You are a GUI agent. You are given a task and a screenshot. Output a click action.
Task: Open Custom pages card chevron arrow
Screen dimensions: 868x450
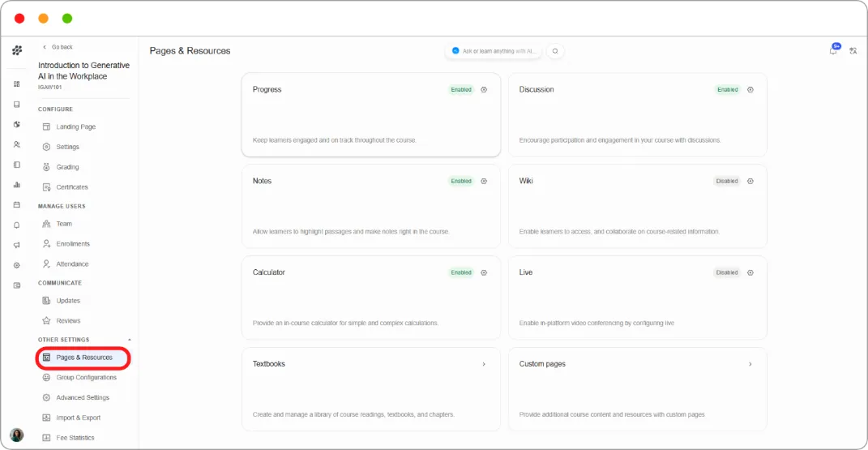(750, 364)
